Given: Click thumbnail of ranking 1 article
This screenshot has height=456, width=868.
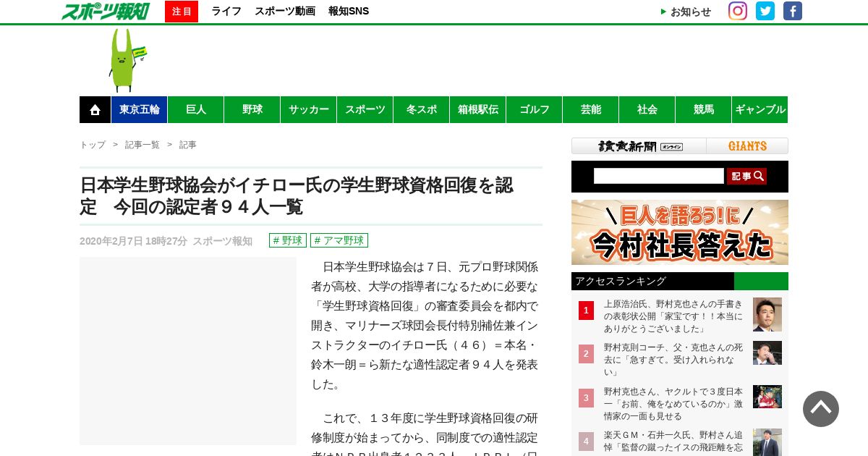Looking at the screenshot, I should click(767, 314).
